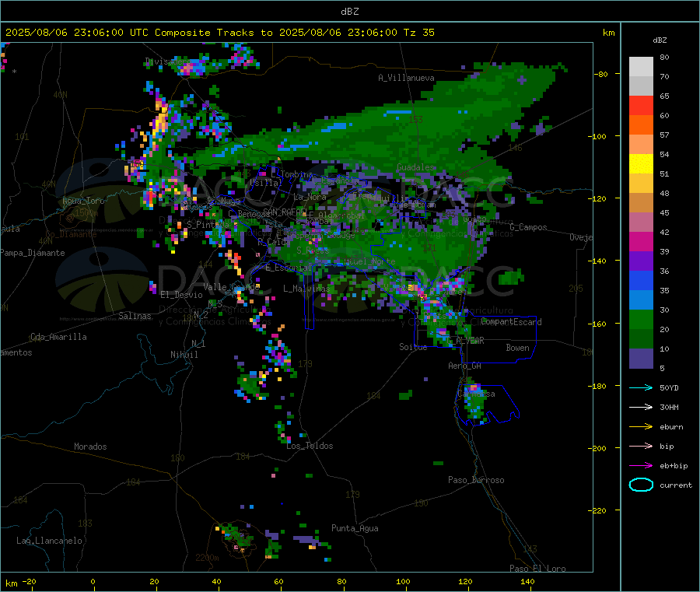Click the red 60-65 dBZ legend swatch
The image size is (700, 592).
pyautogui.click(x=641, y=105)
